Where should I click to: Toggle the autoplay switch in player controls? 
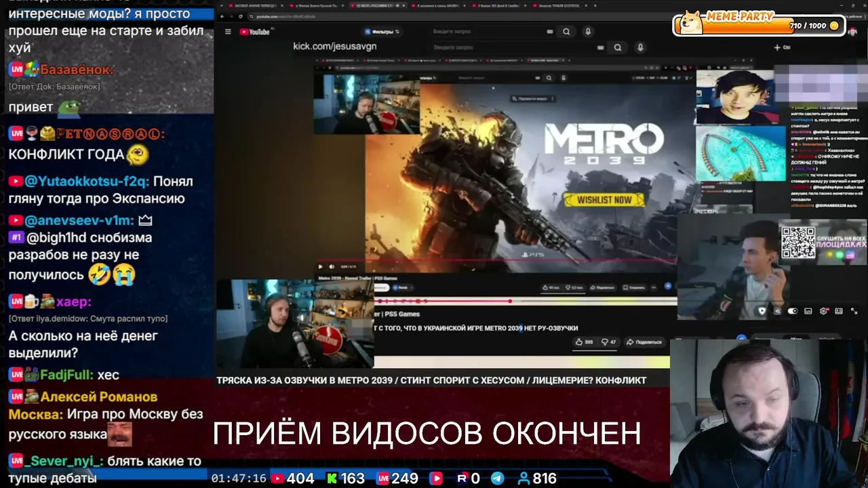tap(792, 311)
